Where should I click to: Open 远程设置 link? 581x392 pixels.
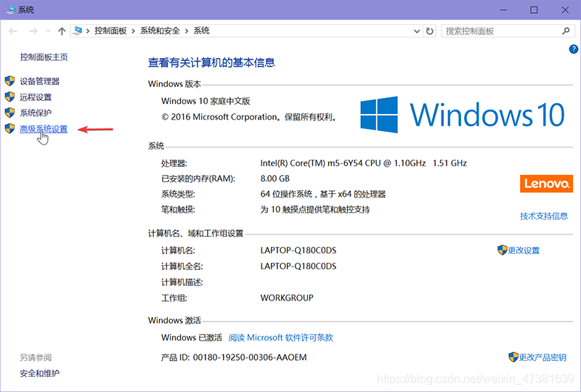[x=36, y=97]
